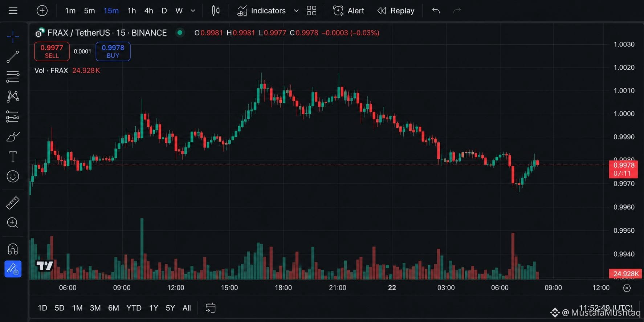Set date range to 6M
Screen dimensions: 644x322
pos(114,308)
